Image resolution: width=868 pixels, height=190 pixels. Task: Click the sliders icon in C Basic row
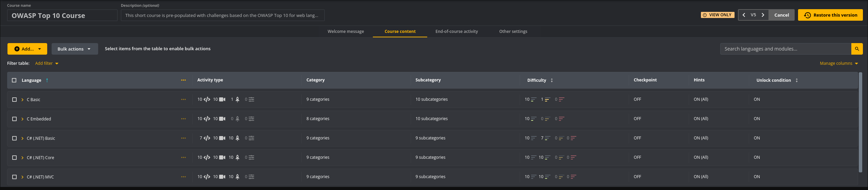(251, 99)
